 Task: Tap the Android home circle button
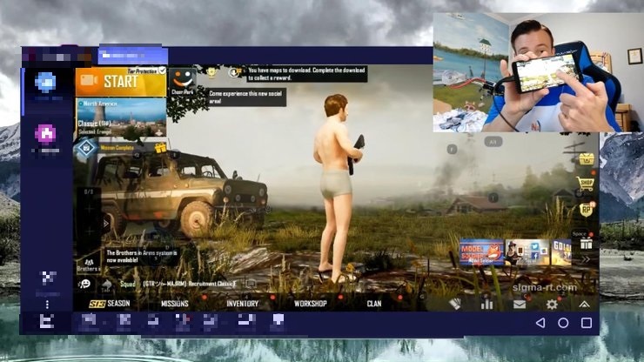pos(563,323)
